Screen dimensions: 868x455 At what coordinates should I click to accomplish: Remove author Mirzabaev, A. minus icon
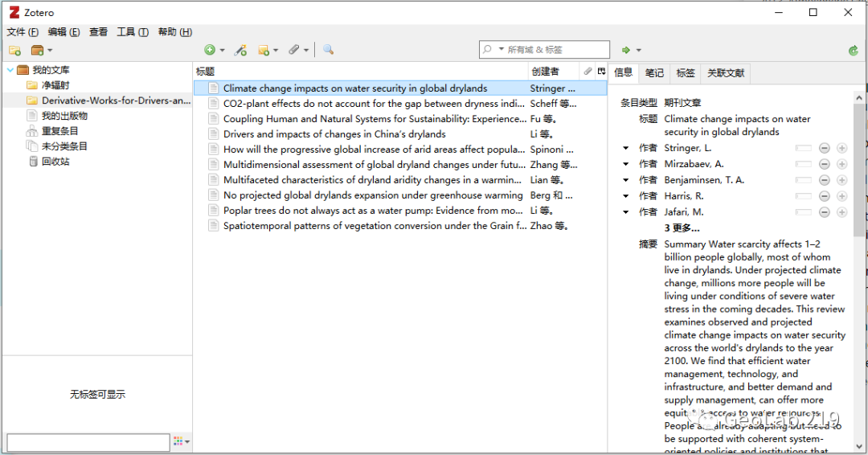[825, 164]
